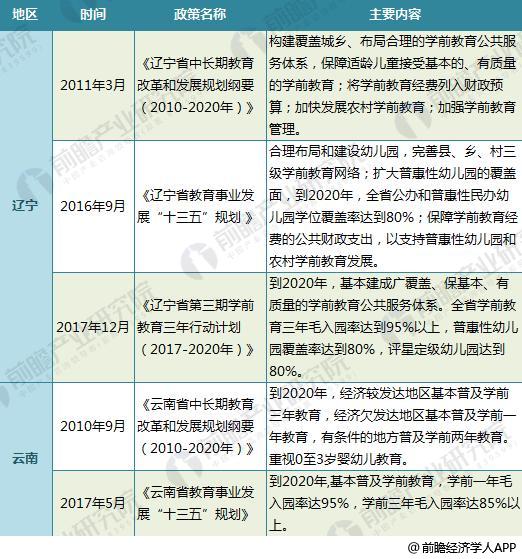Click the 地区 column header
The width and height of the screenshot is (522, 559).
pos(25,15)
